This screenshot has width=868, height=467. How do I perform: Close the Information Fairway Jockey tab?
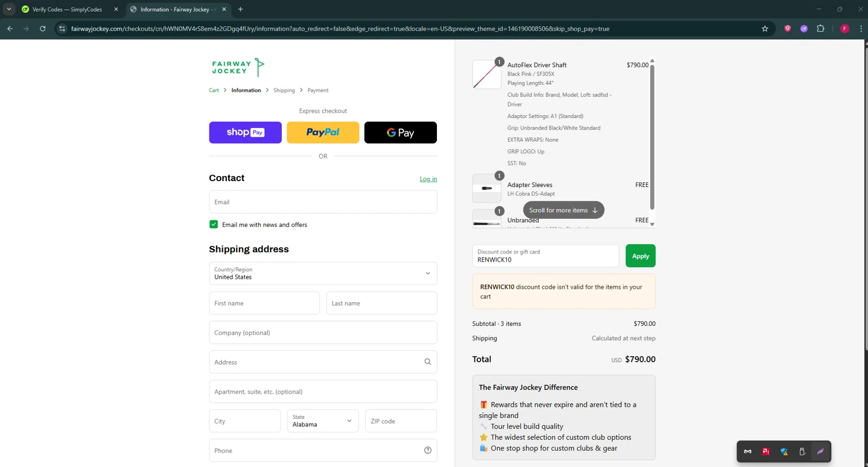[225, 9]
